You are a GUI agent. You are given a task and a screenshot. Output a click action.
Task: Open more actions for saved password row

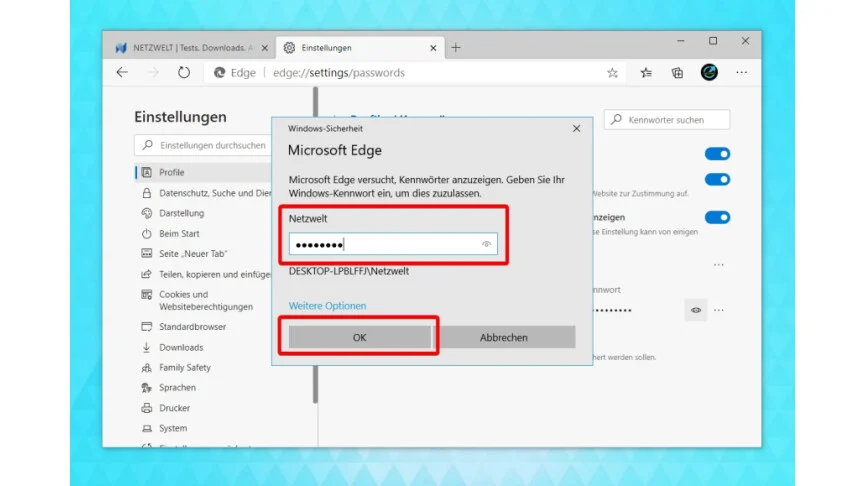point(719,310)
